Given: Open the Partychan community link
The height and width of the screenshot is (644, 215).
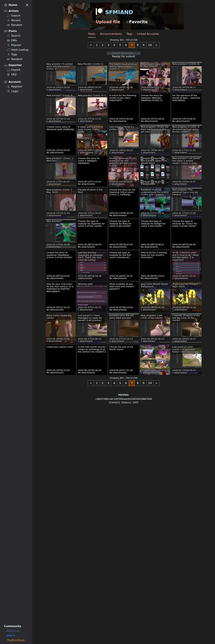Looking at the screenshot, I should pos(13,631).
